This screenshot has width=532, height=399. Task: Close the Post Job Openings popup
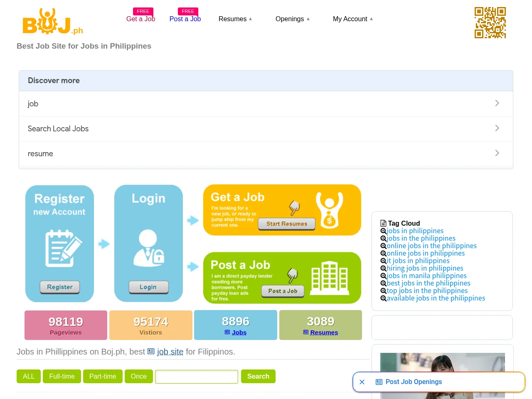click(362, 382)
